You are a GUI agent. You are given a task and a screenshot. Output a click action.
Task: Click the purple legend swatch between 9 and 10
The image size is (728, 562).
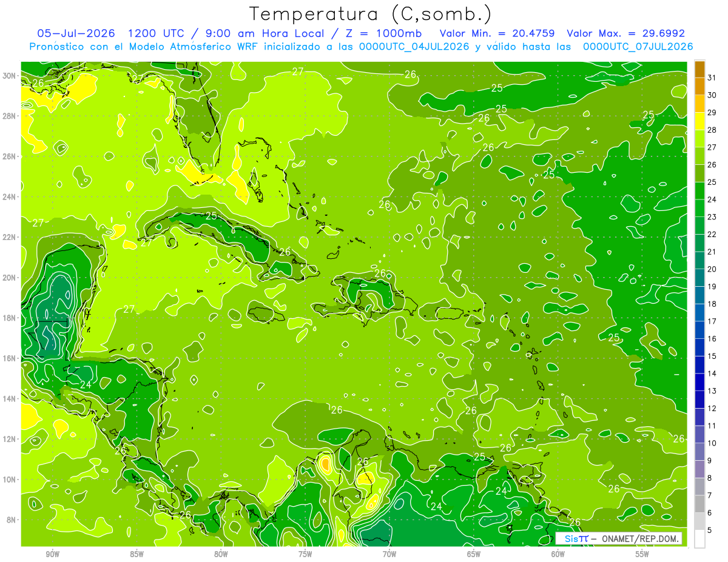click(x=699, y=452)
